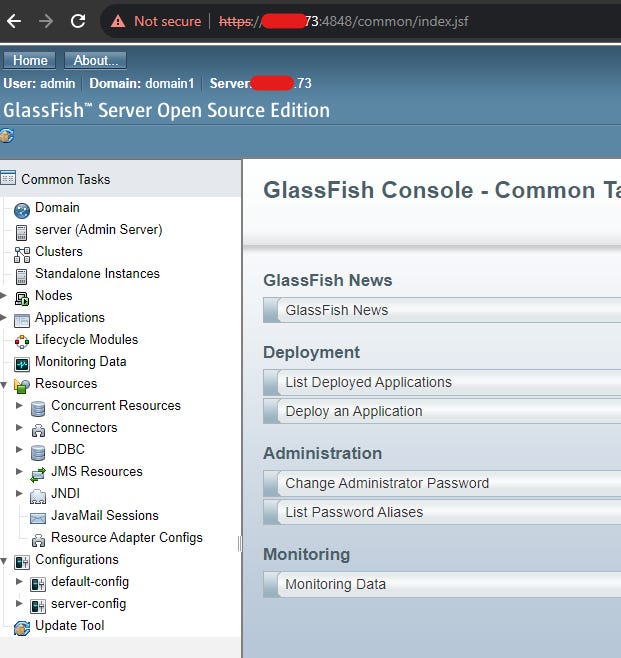Click the server (Admin Server) icon
The image size is (621, 658).
pos(21,232)
